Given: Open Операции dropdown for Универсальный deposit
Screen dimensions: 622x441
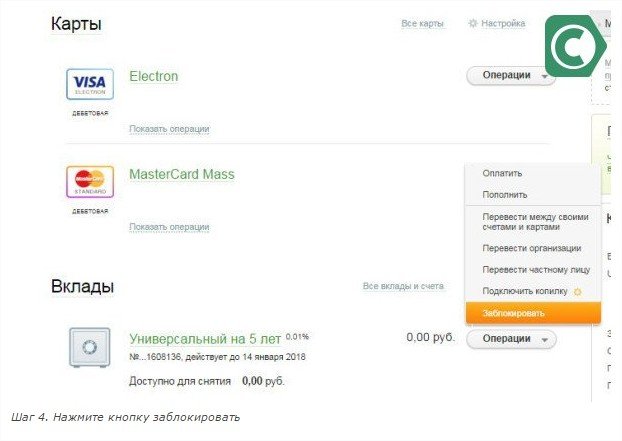Looking at the screenshot, I should [x=510, y=339].
